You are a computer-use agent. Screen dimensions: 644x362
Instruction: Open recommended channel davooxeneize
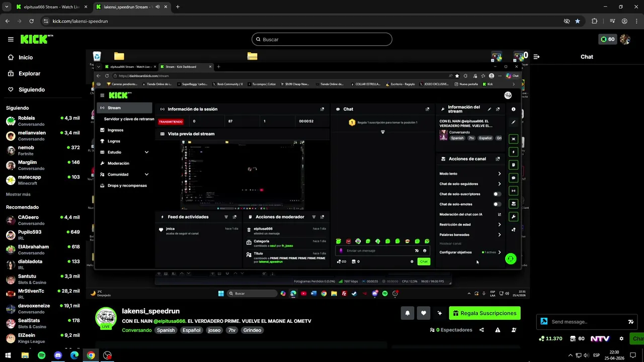tap(43, 309)
